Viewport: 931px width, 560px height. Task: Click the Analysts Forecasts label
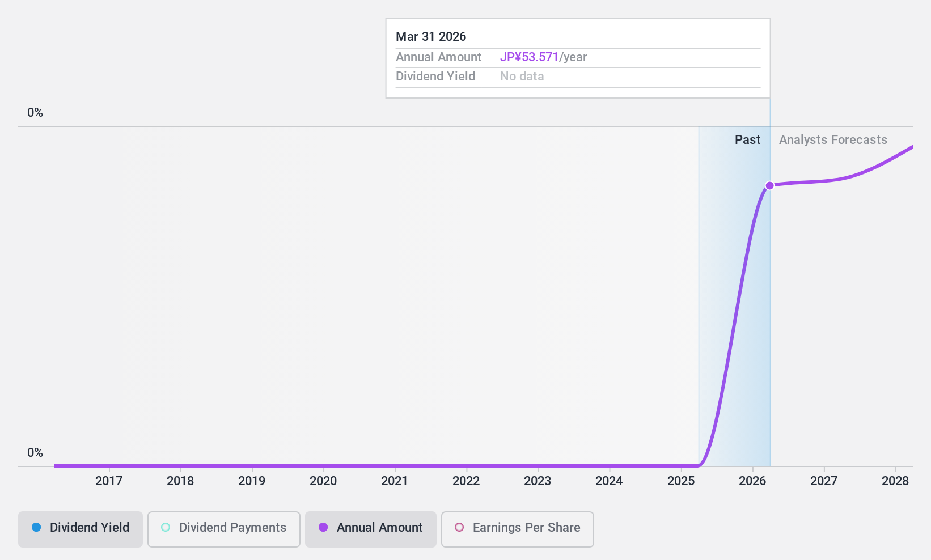pyautogui.click(x=833, y=139)
